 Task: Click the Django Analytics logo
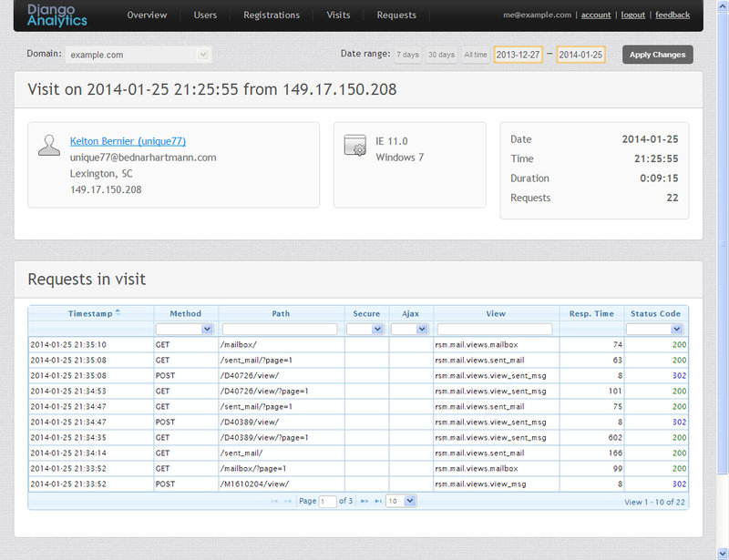tap(56, 15)
